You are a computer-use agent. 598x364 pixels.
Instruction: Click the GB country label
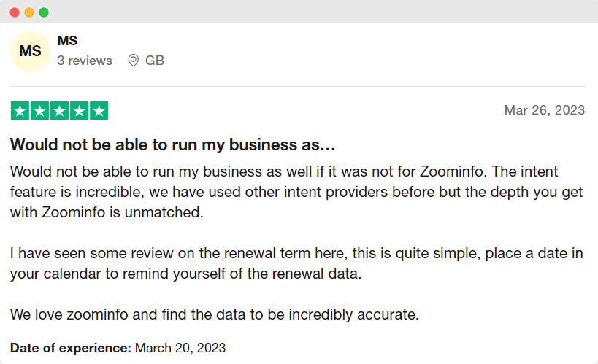(x=155, y=61)
